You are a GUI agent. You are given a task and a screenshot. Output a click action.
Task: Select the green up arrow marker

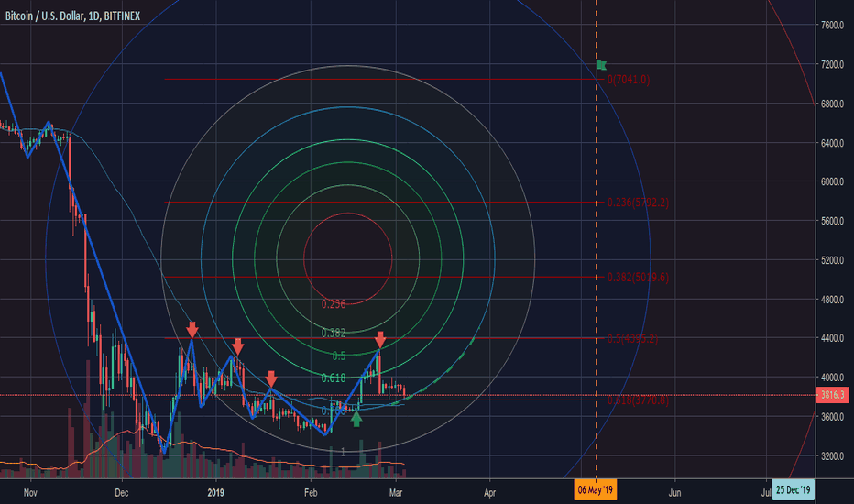click(356, 419)
